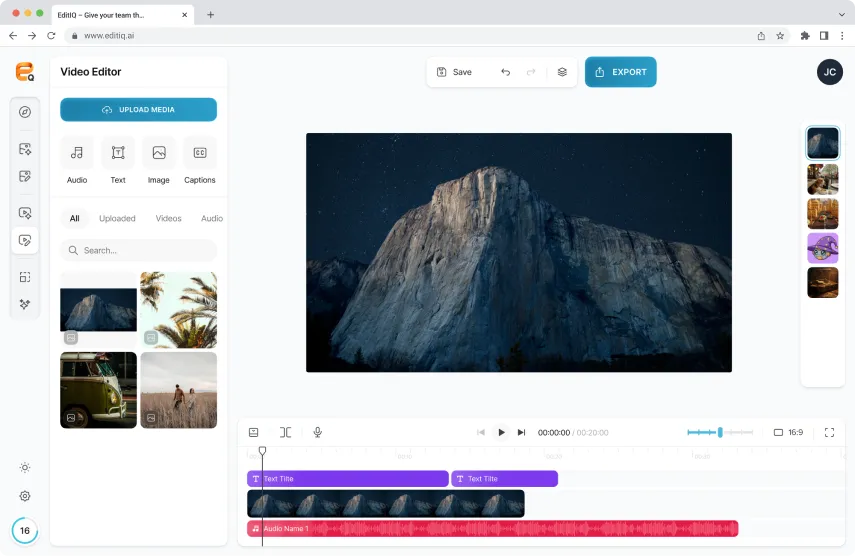
Task: Click the Audio media type icon
Action: [77, 153]
